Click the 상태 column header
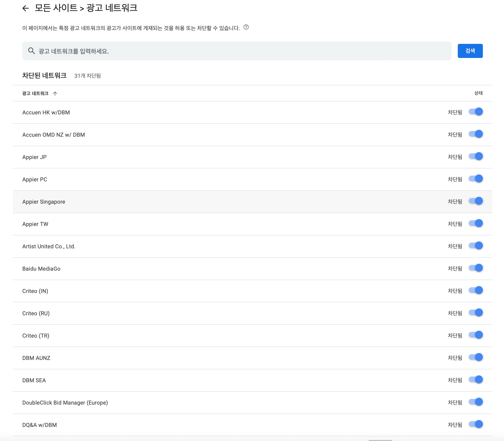The image size is (504, 441). (478, 93)
